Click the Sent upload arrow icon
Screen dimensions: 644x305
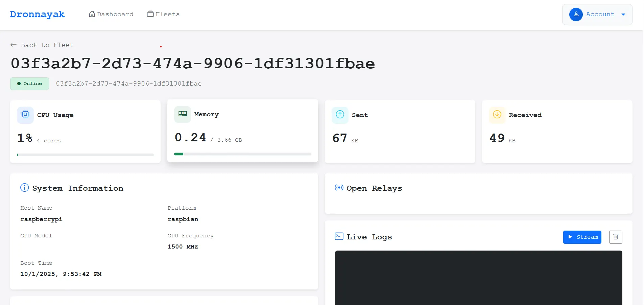(x=340, y=115)
